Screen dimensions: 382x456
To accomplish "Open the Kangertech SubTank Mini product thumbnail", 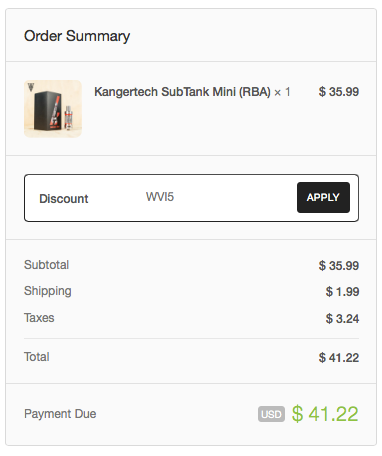I will tap(53, 109).
